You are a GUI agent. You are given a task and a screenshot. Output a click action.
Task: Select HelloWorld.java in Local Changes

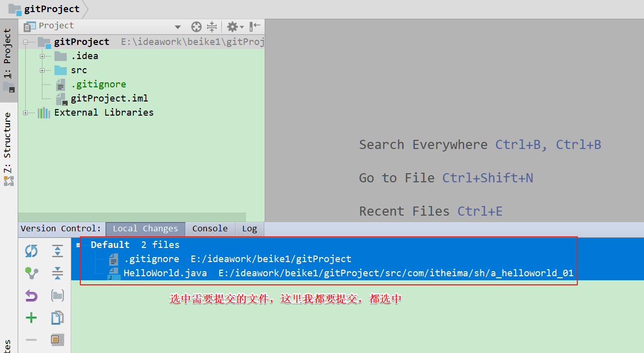165,273
